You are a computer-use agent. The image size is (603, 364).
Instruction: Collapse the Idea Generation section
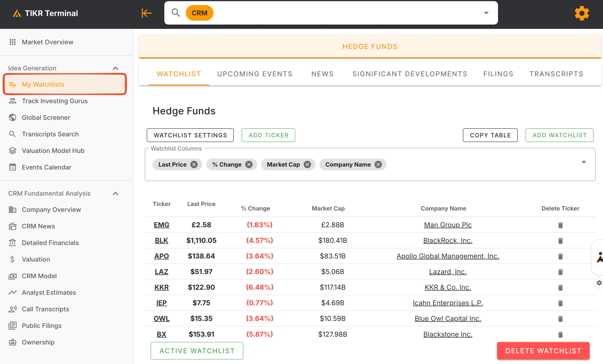pos(115,68)
